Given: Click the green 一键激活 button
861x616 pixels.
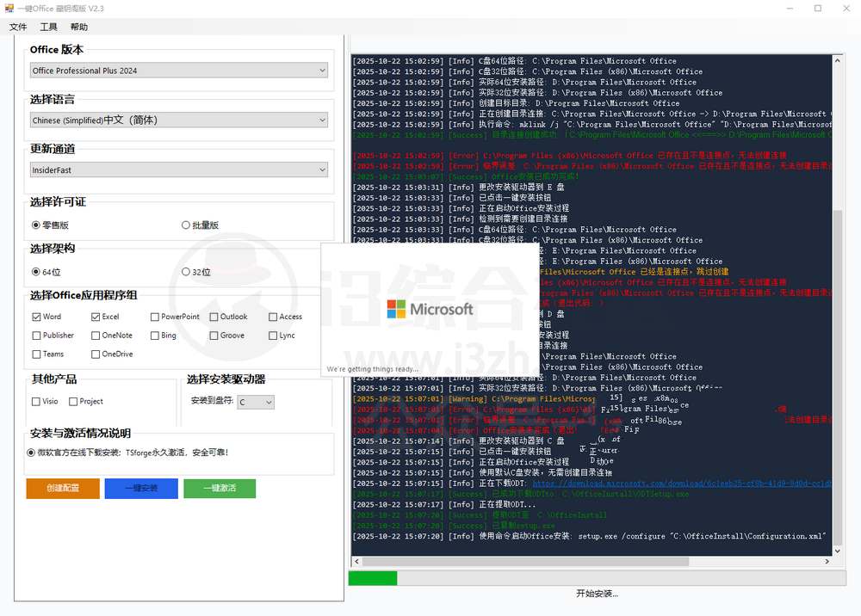Looking at the screenshot, I should [219, 488].
